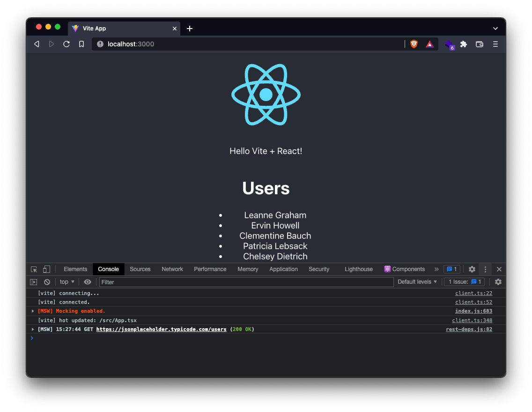
Task: Open the top context dropdown
Action: 67,282
